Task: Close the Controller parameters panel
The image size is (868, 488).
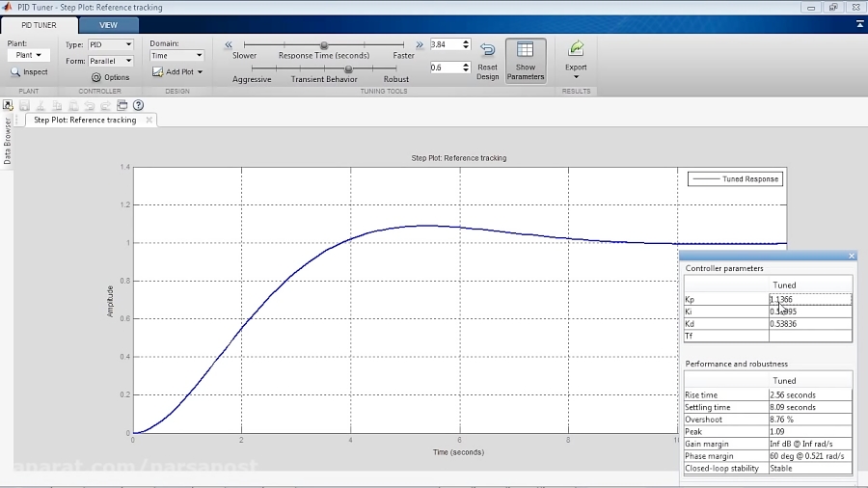Action: (852, 256)
